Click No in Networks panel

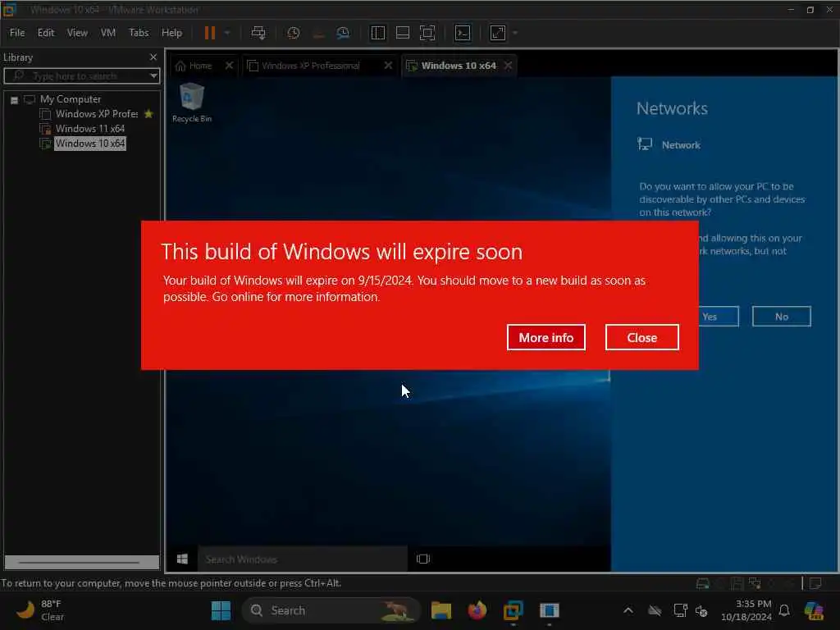coord(782,317)
